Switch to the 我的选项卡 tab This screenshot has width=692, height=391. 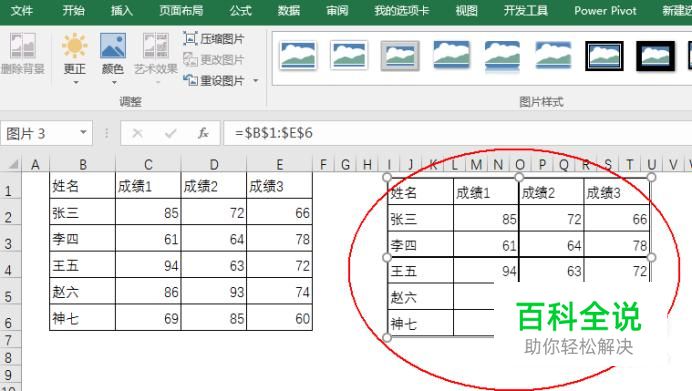point(402,11)
